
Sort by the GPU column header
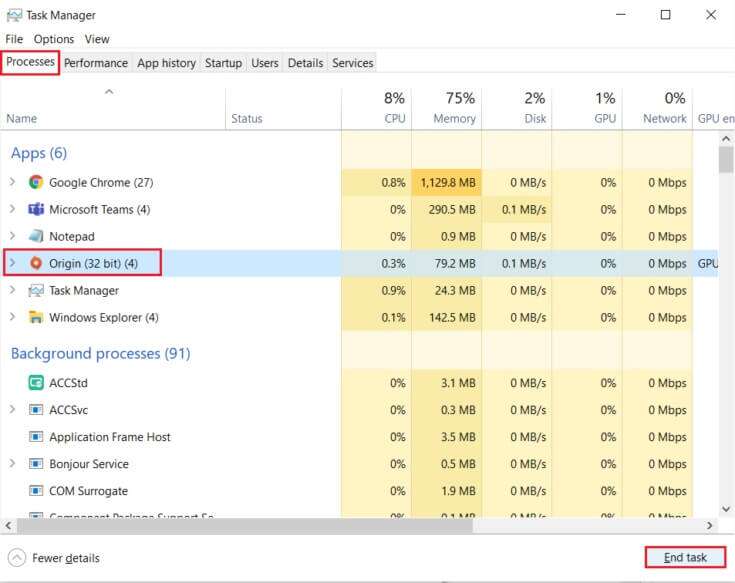(587, 109)
